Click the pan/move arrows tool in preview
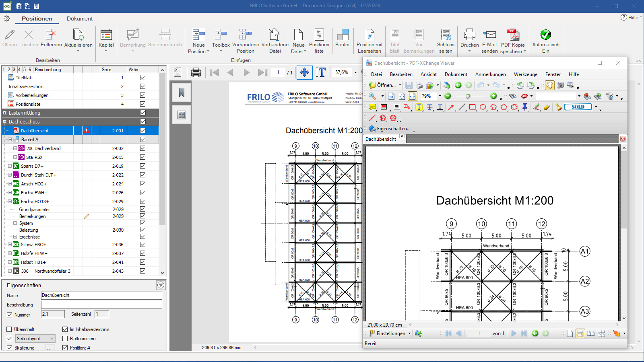644x362 pixels. (x=304, y=72)
